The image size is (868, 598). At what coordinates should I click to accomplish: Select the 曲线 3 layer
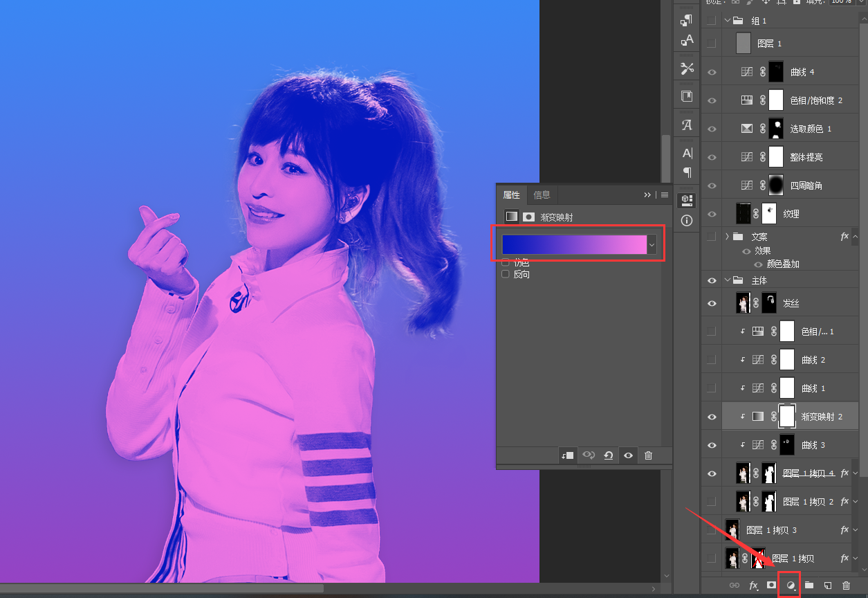click(813, 445)
